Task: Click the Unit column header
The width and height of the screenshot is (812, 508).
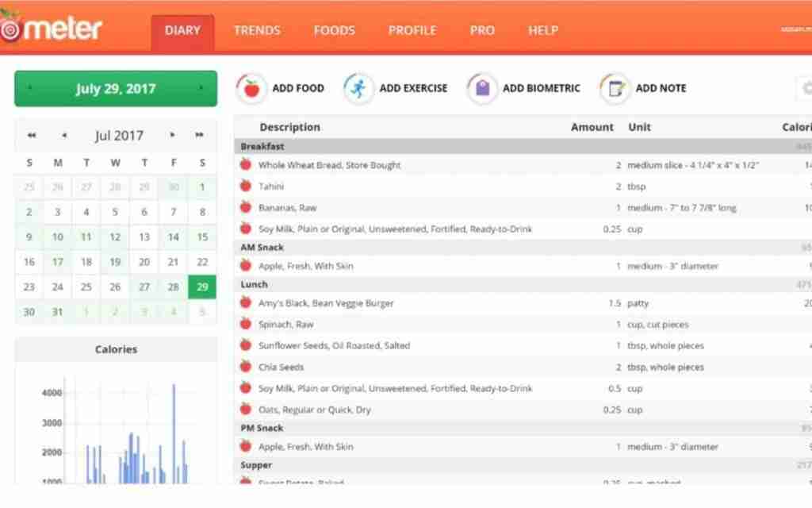Action: 640,127
